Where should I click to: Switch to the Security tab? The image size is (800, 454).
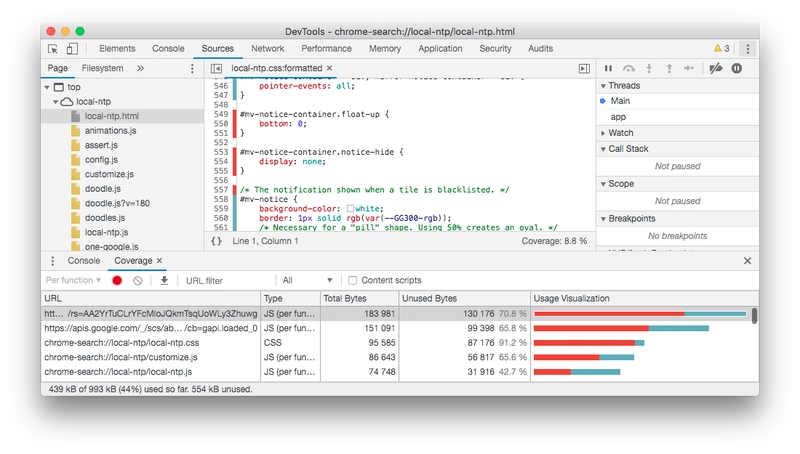click(x=495, y=48)
